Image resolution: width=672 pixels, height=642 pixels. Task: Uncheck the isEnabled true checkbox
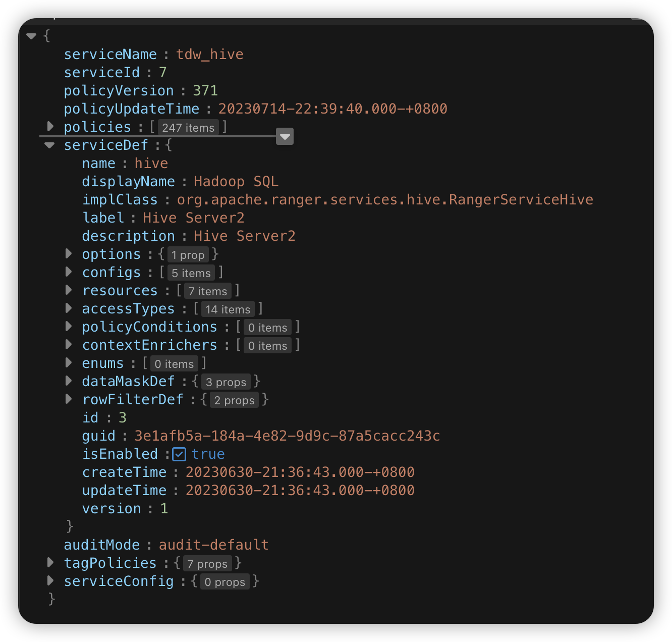coord(179,454)
